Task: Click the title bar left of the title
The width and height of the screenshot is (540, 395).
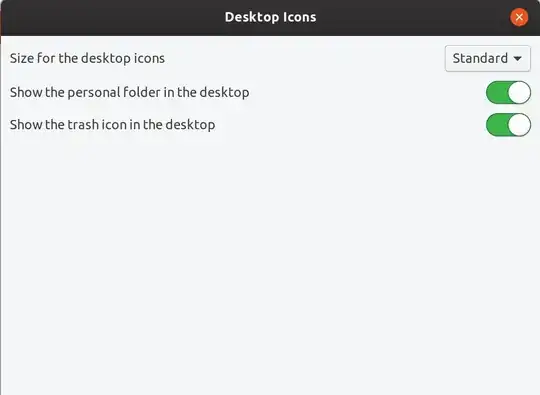Action: click(x=112, y=17)
